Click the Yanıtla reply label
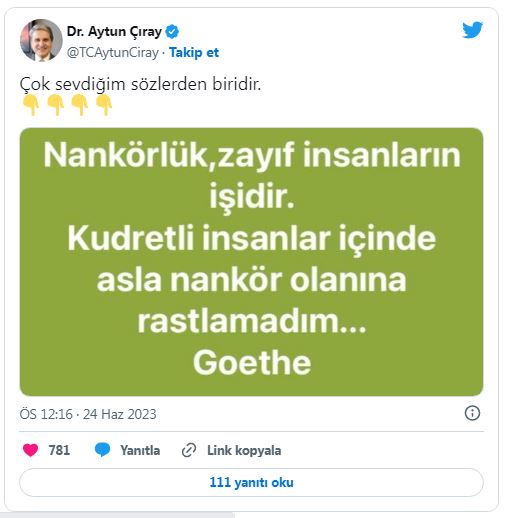 pyautogui.click(x=140, y=450)
